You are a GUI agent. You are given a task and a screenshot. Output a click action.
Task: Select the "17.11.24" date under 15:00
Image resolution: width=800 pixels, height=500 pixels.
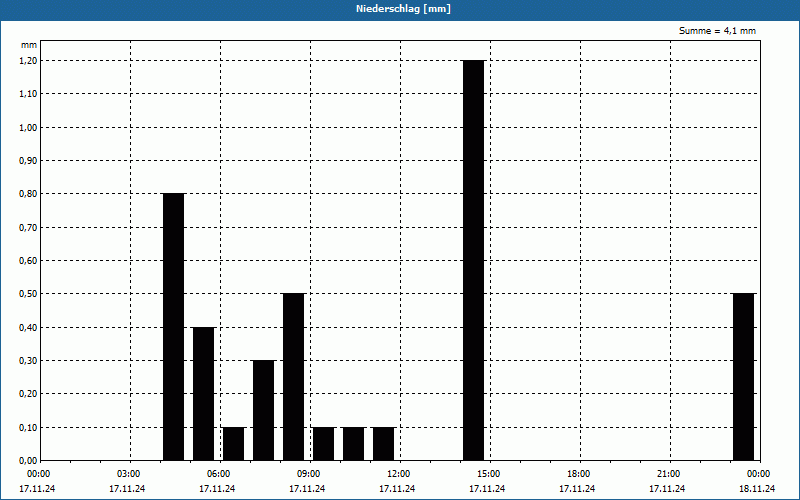click(x=487, y=488)
